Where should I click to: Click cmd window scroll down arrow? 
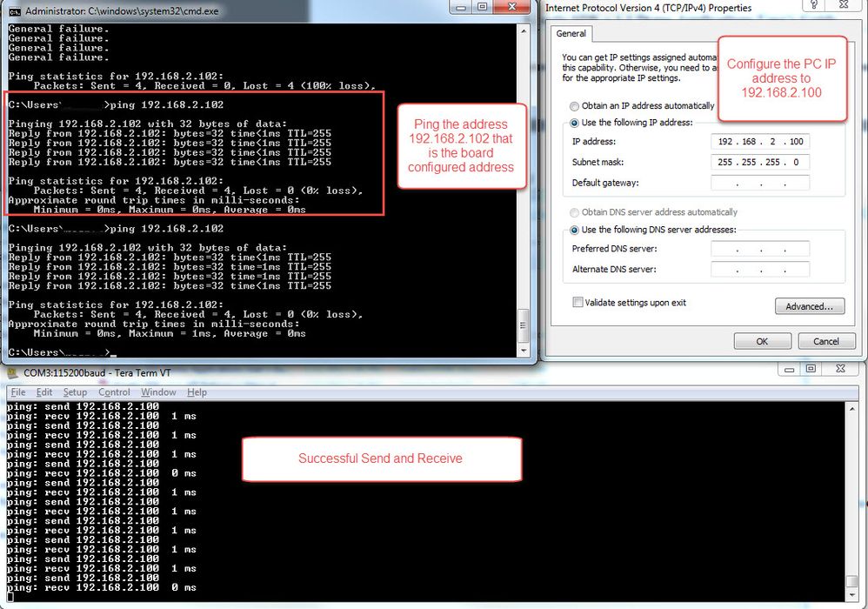click(524, 351)
